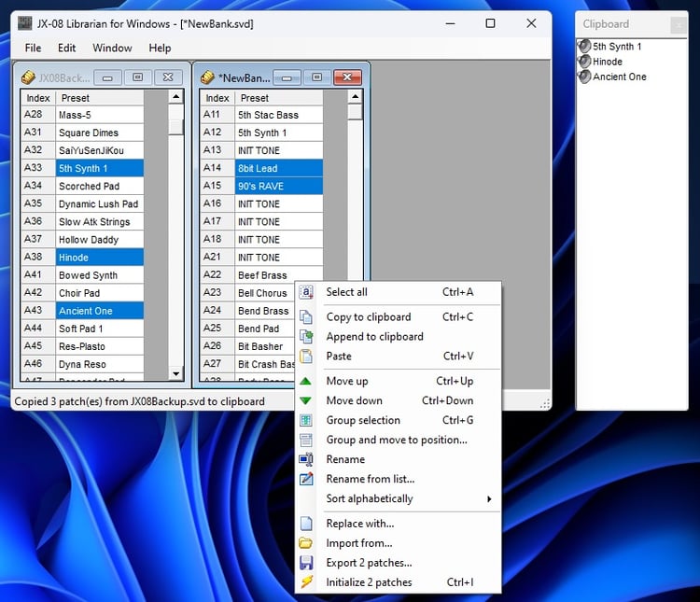Click the green Move up arrow icon

point(306,381)
